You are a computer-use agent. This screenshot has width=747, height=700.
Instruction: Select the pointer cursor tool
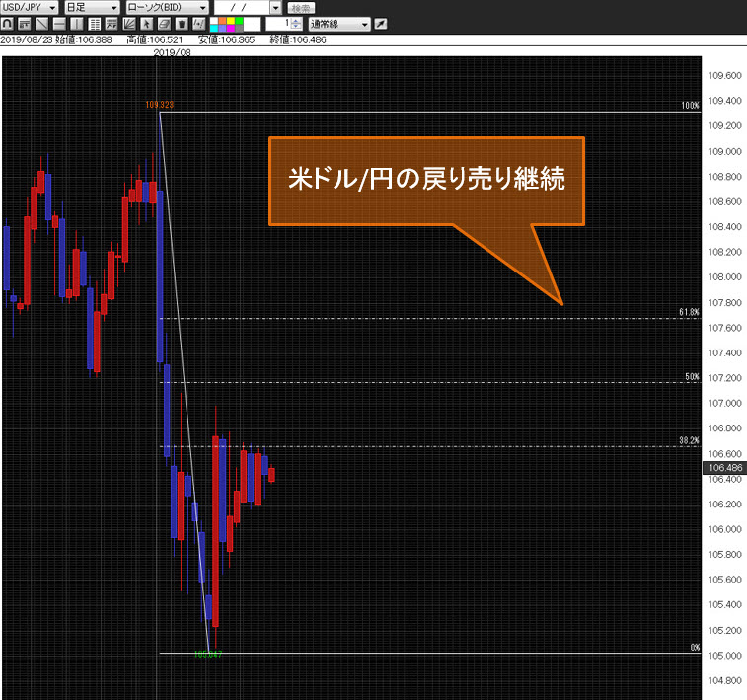coord(147,24)
